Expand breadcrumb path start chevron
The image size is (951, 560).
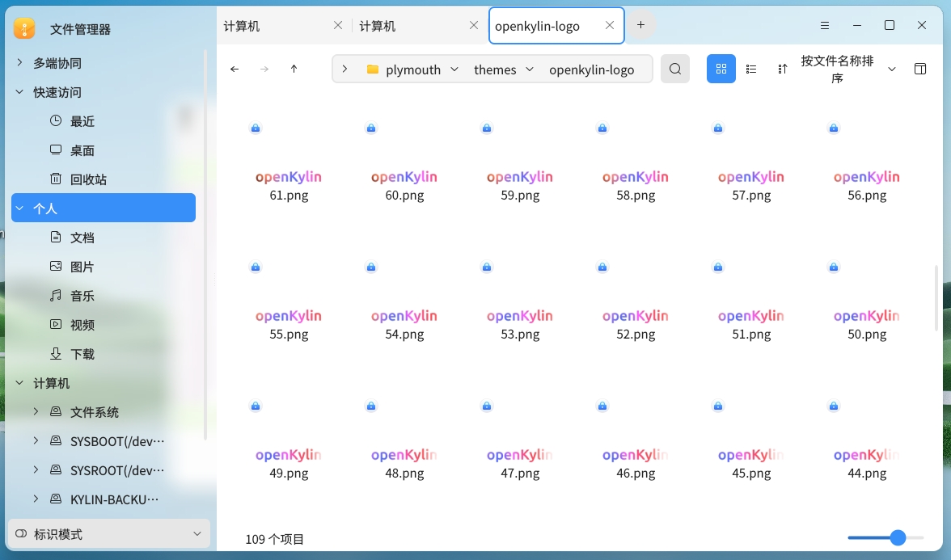click(344, 69)
